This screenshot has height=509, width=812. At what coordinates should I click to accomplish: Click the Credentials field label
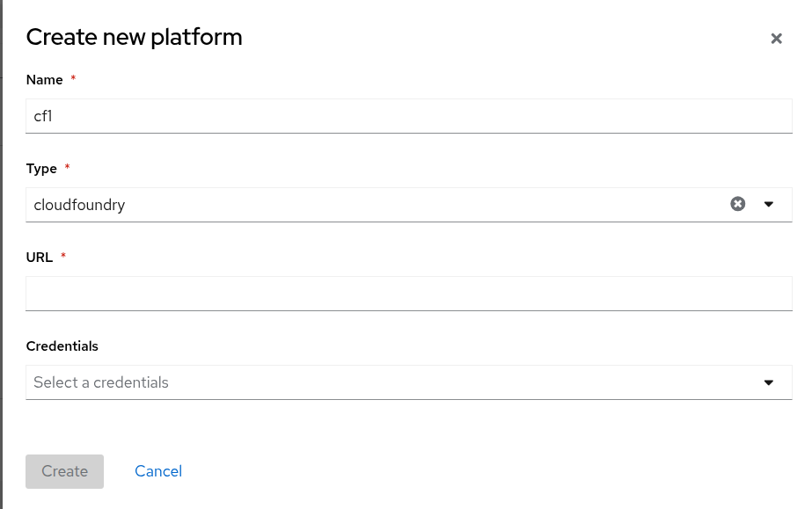(62, 346)
